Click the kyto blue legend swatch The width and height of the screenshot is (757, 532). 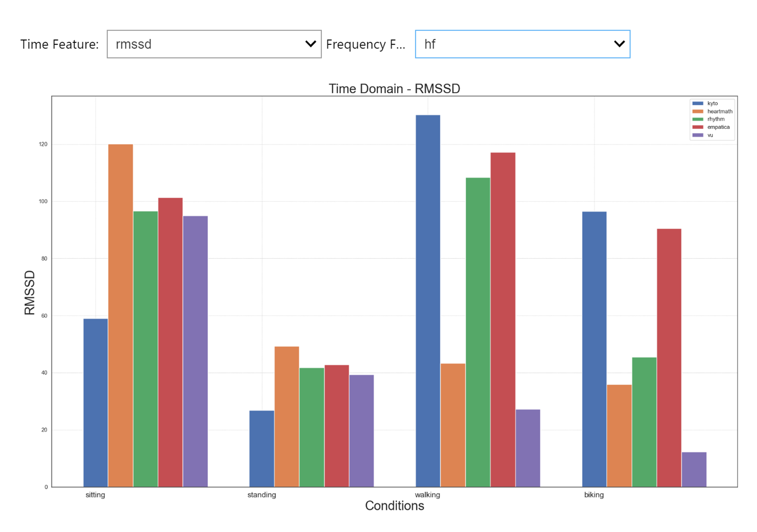[x=697, y=103]
